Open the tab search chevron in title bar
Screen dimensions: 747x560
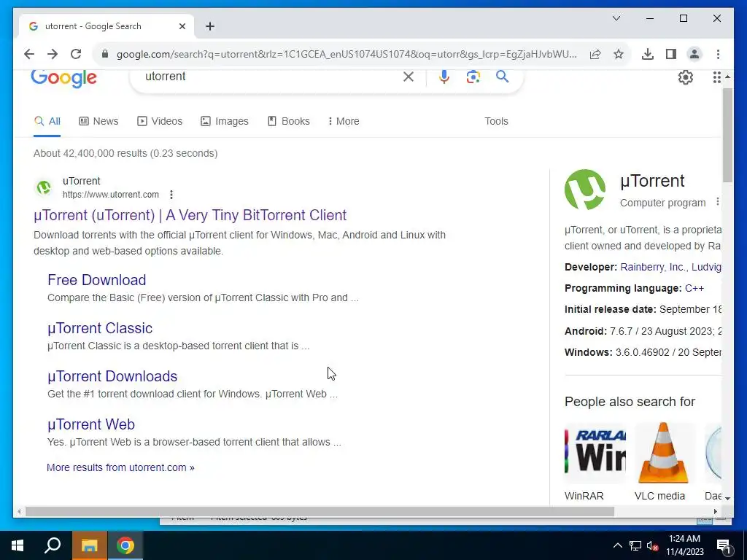[616, 18]
